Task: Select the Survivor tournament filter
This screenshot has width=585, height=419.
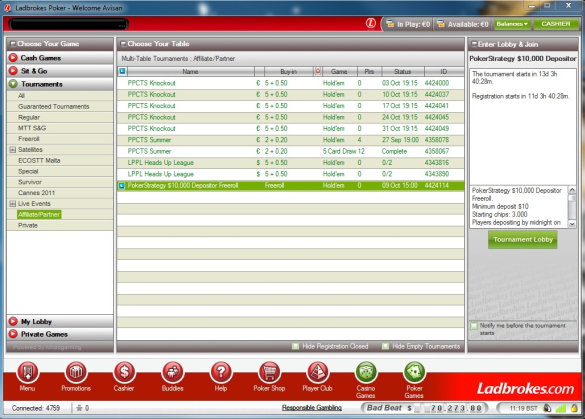Action: point(30,182)
